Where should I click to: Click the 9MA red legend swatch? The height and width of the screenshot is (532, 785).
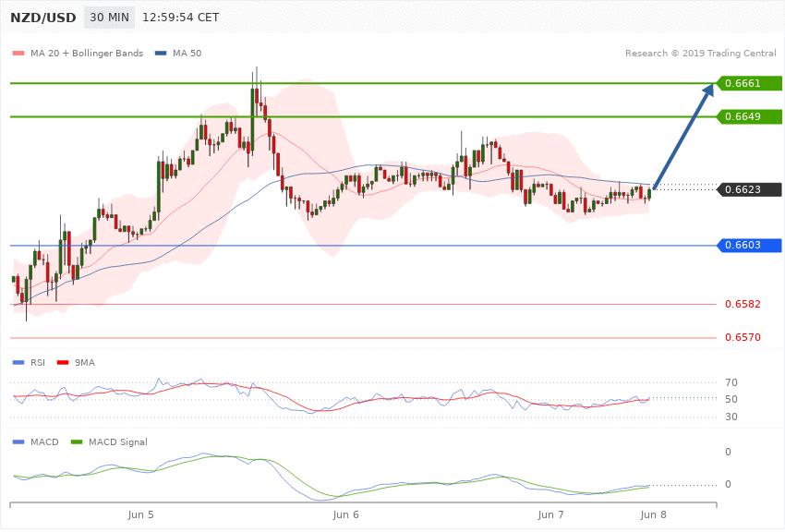point(63,362)
